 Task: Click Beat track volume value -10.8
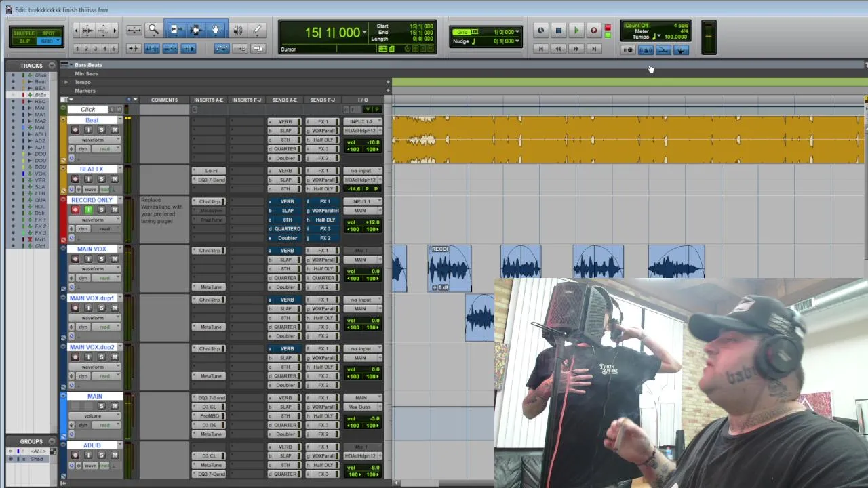pos(372,143)
